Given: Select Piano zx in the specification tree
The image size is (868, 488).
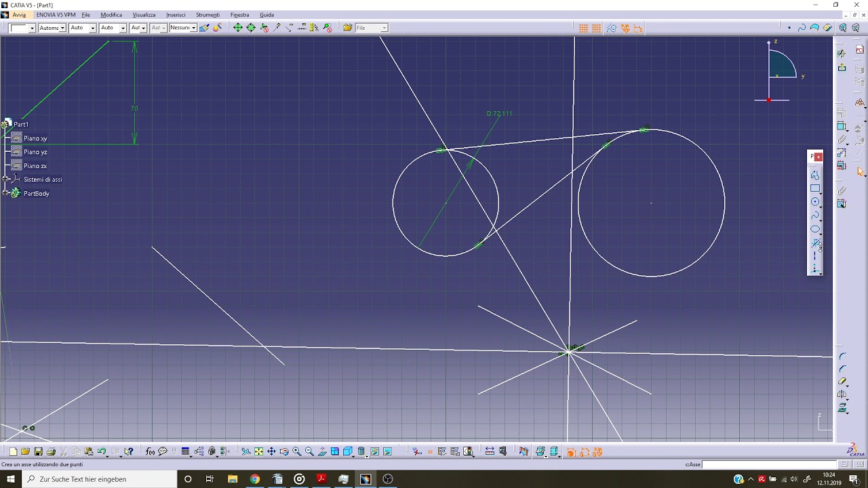Looking at the screenshot, I should pos(35,166).
